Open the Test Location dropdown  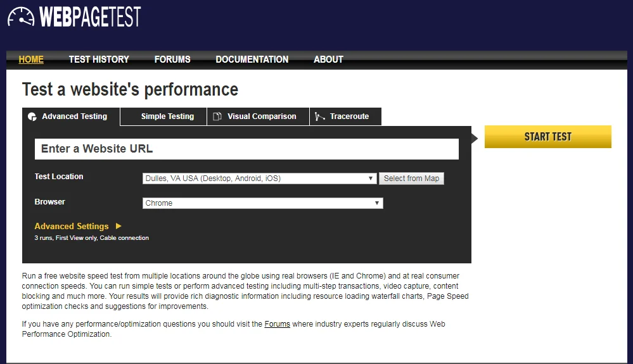click(x=260, y=179)
